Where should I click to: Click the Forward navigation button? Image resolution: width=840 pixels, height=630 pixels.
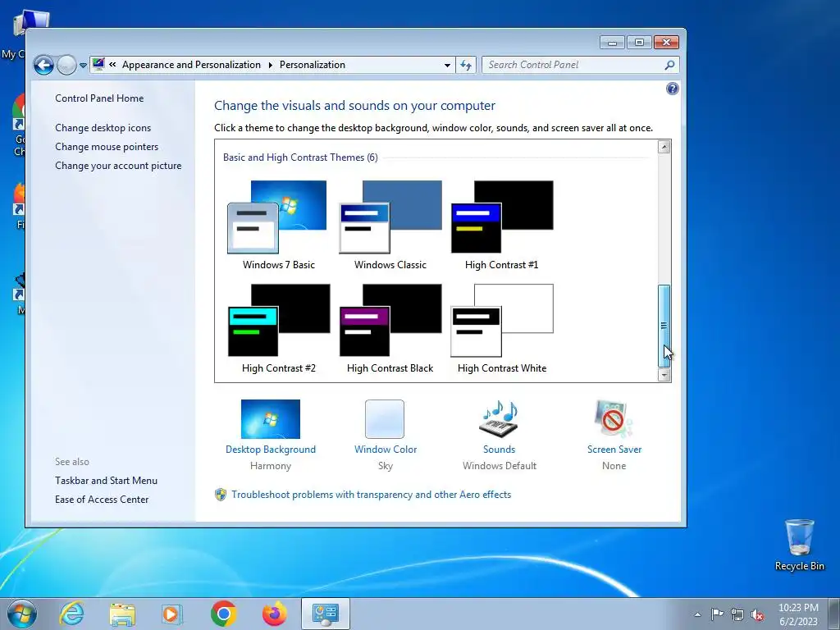(x=66, y=66)
